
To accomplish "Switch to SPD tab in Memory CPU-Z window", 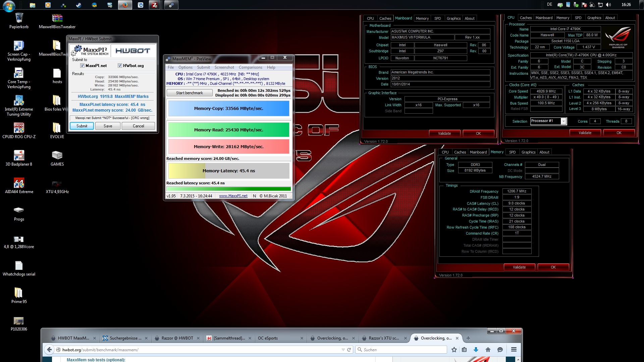I will pos(512,152).
